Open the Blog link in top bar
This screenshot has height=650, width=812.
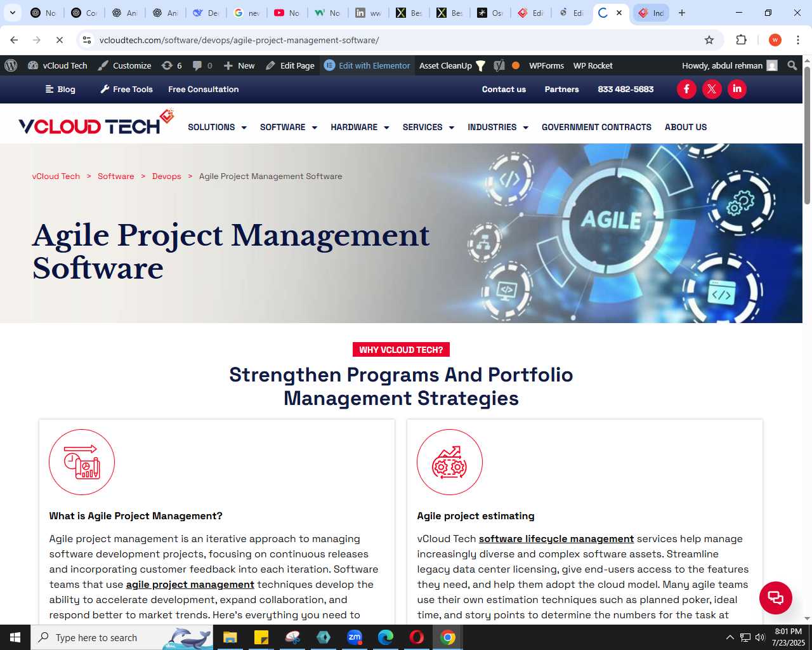click(60, 90)
